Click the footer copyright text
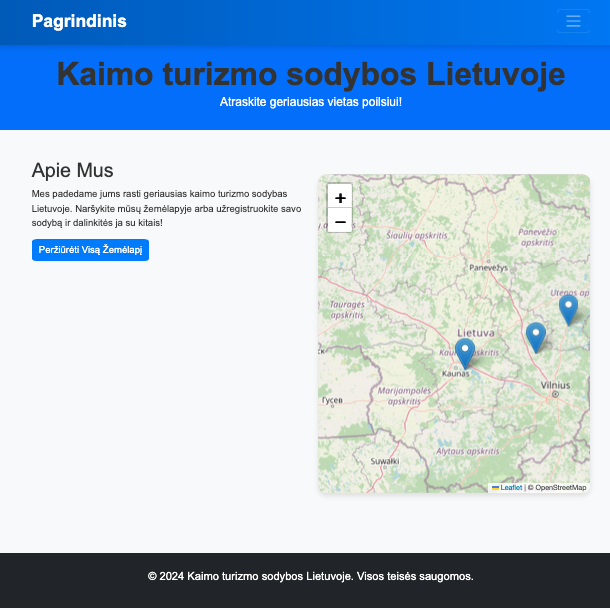The width and height of the screenshot is (610, 610). 310,576
